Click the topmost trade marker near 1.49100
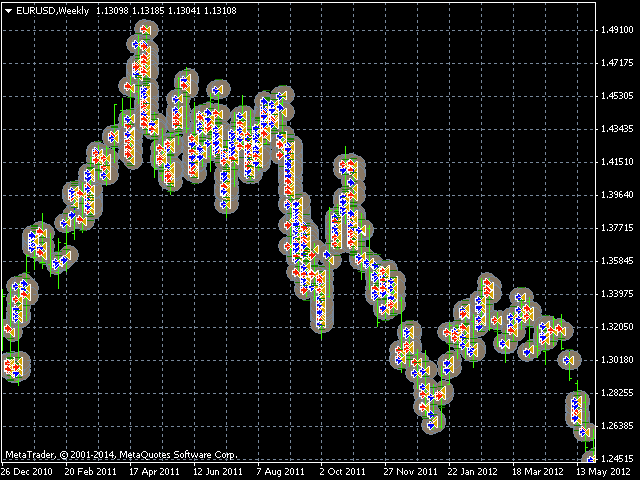This screenshot has width=640, height=480. coord(146,30)
